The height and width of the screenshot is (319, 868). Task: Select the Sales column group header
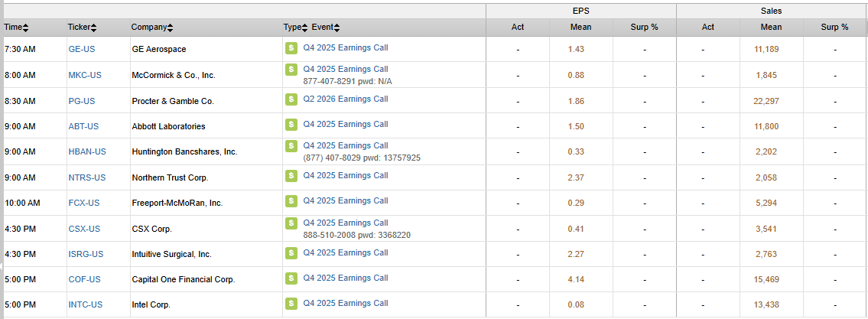[771, 11]
